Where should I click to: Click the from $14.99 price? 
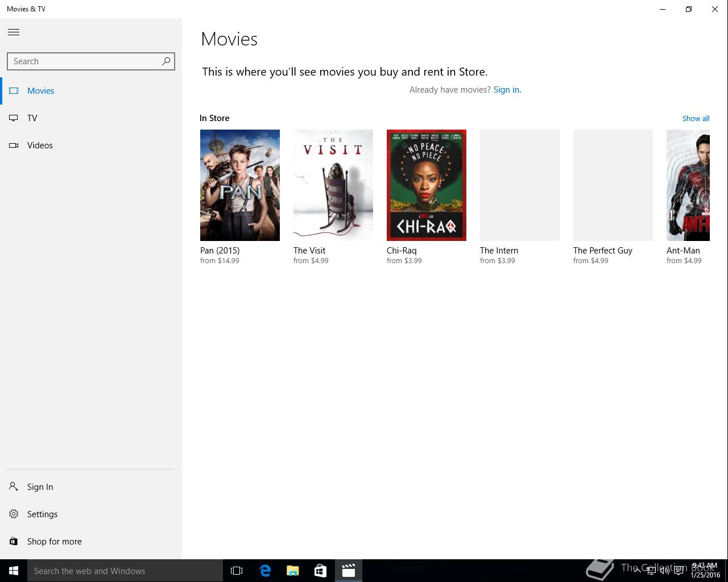(x=220, y=261)
